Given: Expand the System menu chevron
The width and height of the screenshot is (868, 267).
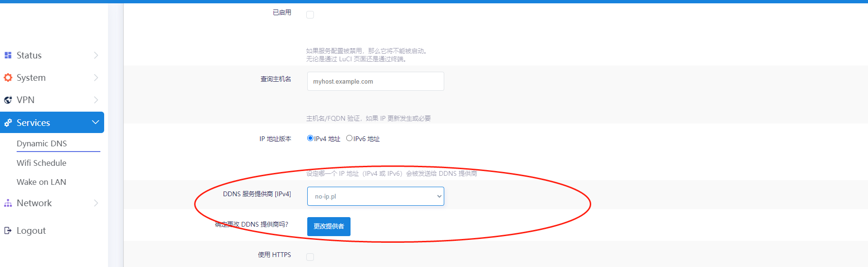Looking at the screenshot, I should [x=96, y=77].
